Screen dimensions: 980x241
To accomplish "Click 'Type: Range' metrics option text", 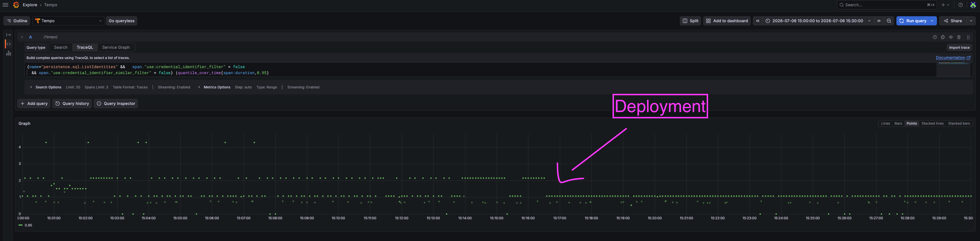I will 267,88.
